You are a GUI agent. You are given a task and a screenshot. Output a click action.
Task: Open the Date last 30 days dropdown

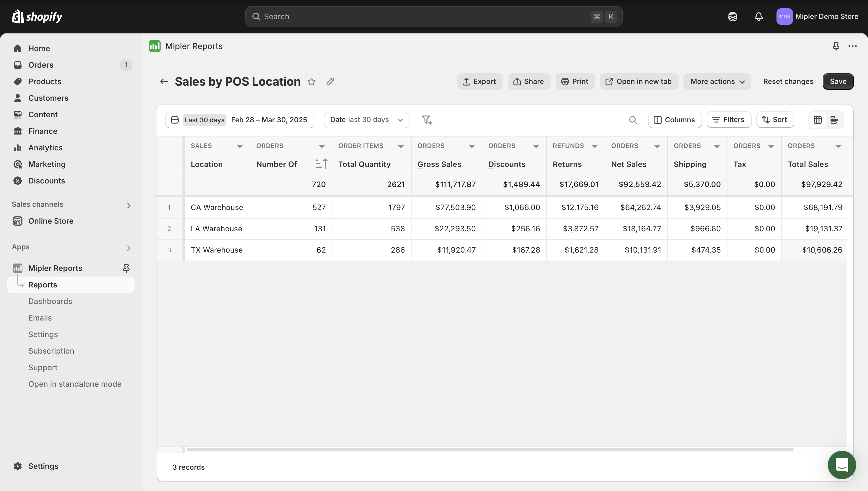pos(366,120)
